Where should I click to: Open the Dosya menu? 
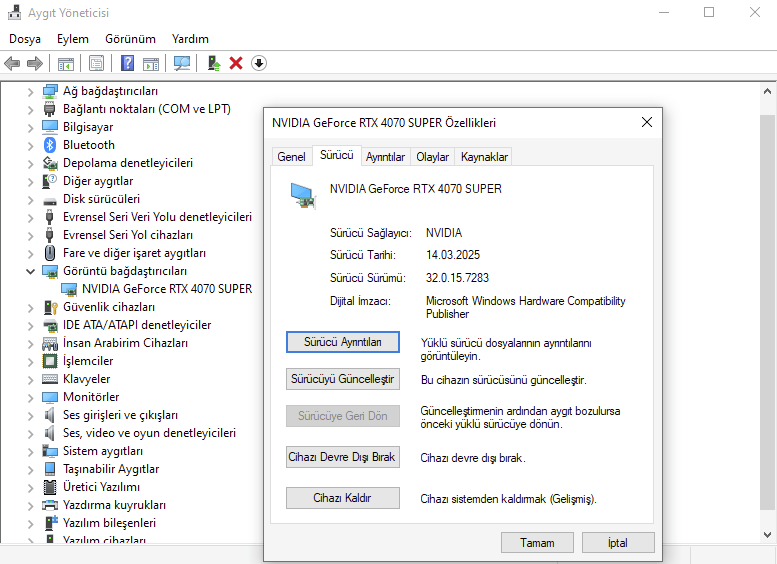click(x=25, y=39)
